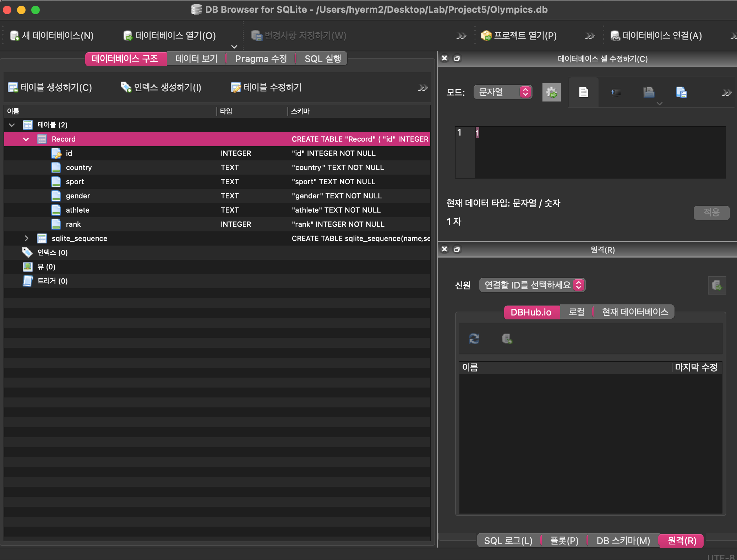Viewport: 737px width, 560px height.
Task: Collapse the Record table tree node
Action: click(x=26, y=139)
